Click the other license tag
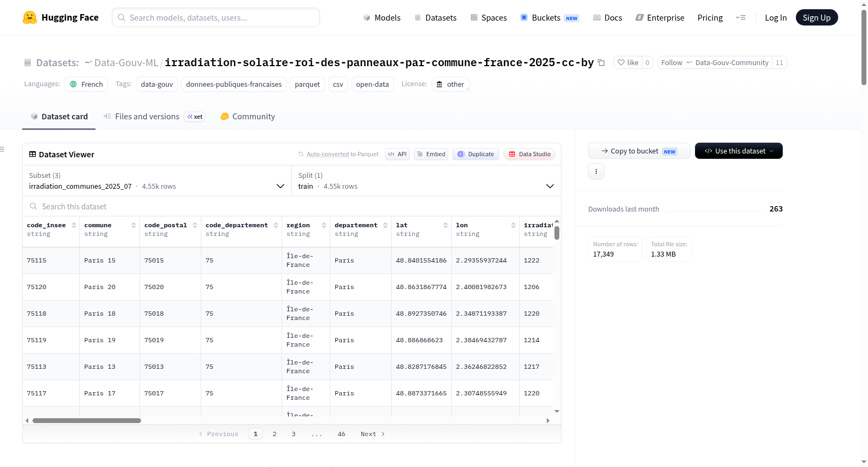Image resolution: width=868 pixels, height=467 pixels. [450, 84]
